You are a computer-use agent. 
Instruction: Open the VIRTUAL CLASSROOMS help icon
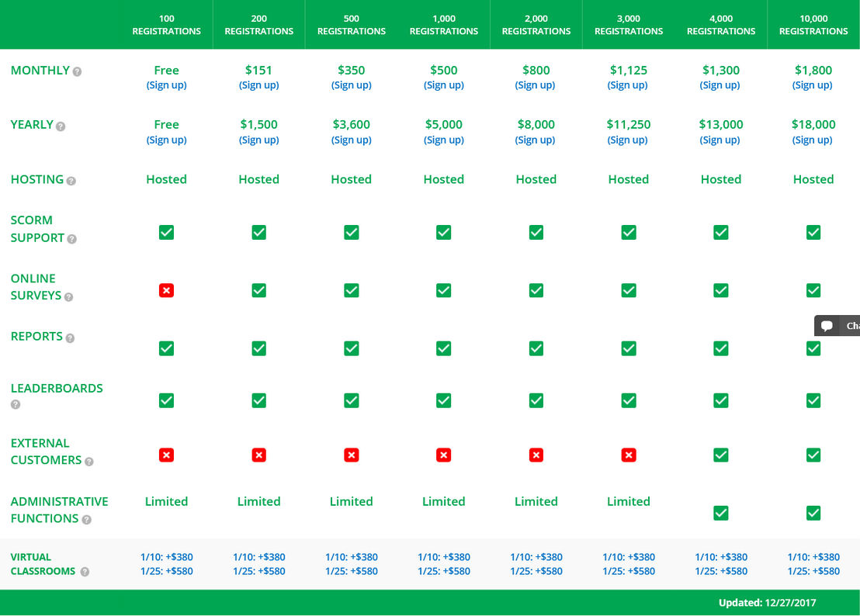[x=85, y=572]
